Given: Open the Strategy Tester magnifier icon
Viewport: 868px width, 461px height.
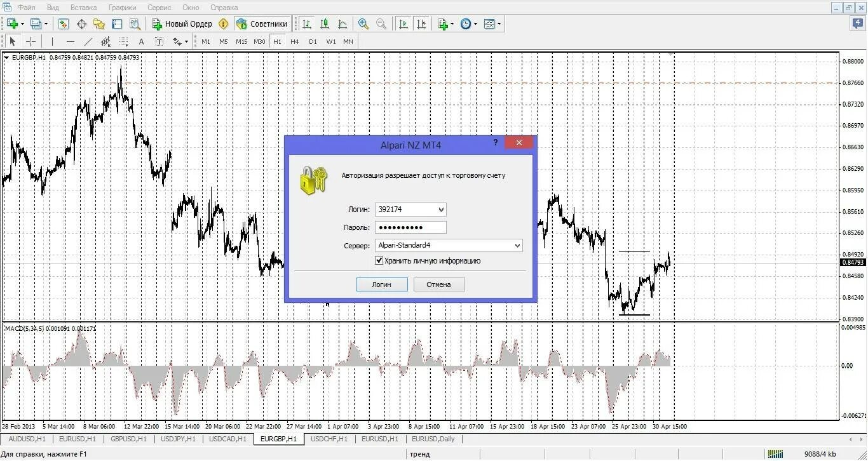Looking at the screenshot, I should coord(135,23).
